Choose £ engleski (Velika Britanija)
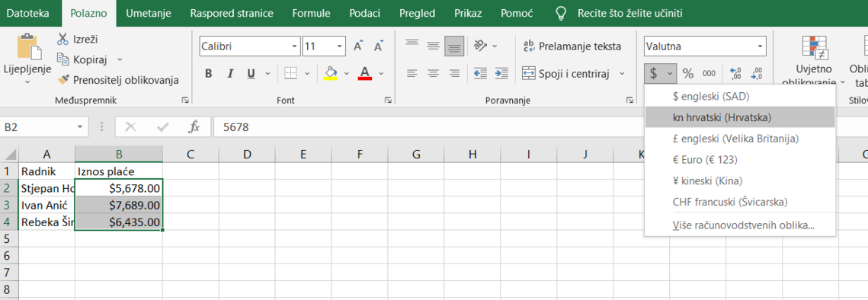Viewport: 868px width, 300px height. 740,139
